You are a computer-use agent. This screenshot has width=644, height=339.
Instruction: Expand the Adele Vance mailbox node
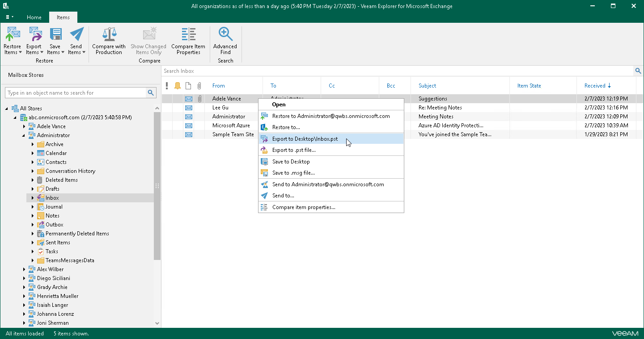(x=24, y=126)
